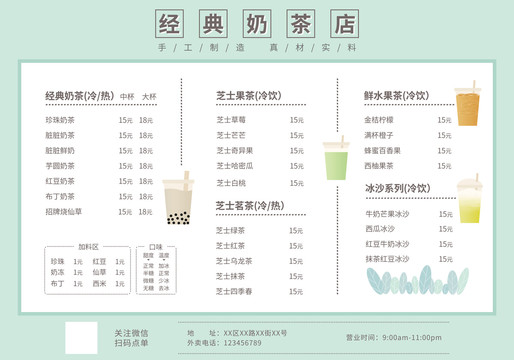Click the '奶冻' topping in 加料区
Image resolution: width=514 pixels, height=360 pixels.
57,272
